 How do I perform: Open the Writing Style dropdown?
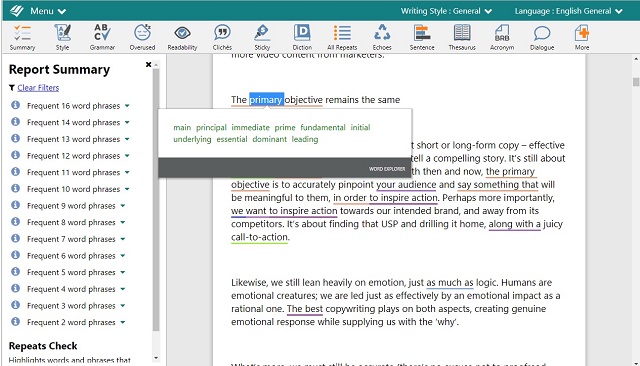point(446,11)
